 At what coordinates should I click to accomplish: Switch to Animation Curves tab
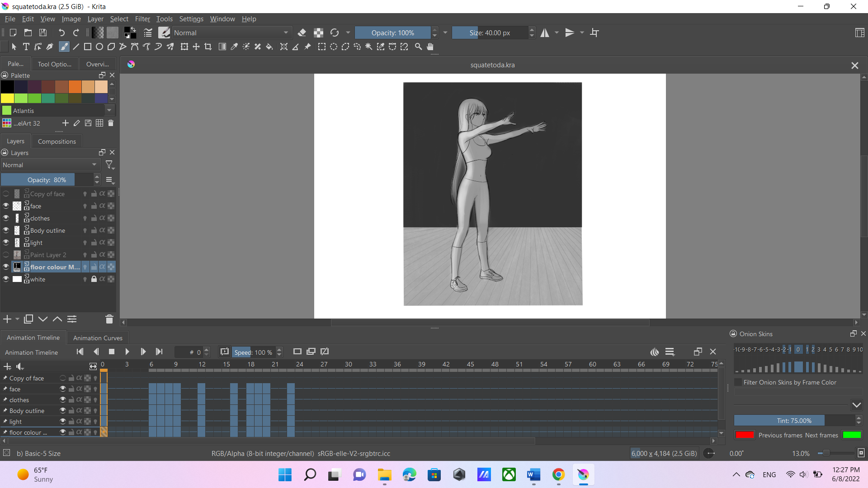(98, 338)
